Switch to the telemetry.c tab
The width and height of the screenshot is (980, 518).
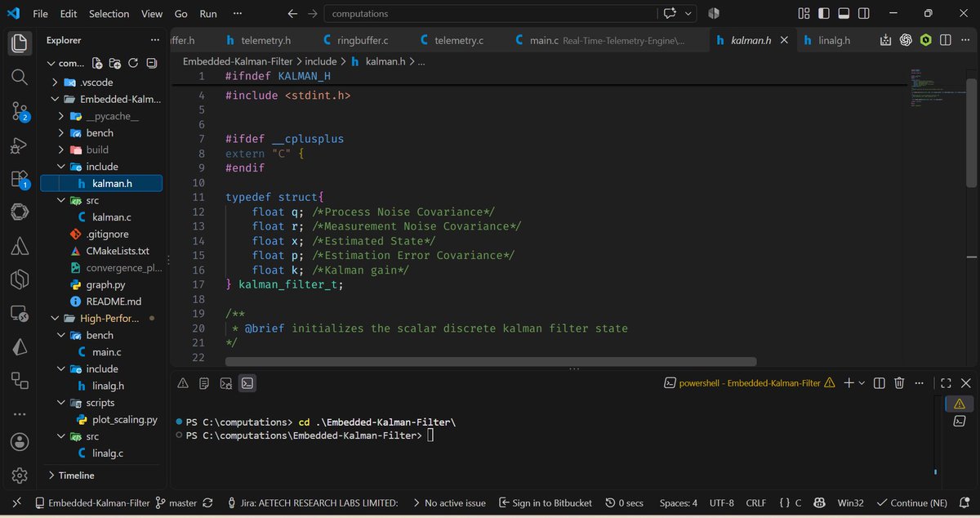click(x=452, y=40)
